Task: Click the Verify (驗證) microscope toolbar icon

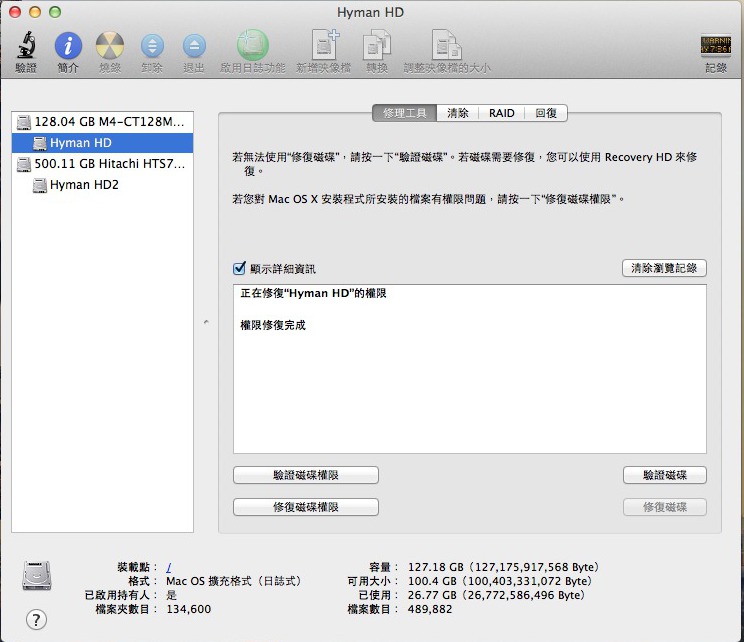Action: pyautogui.click(x=26, y=46)
